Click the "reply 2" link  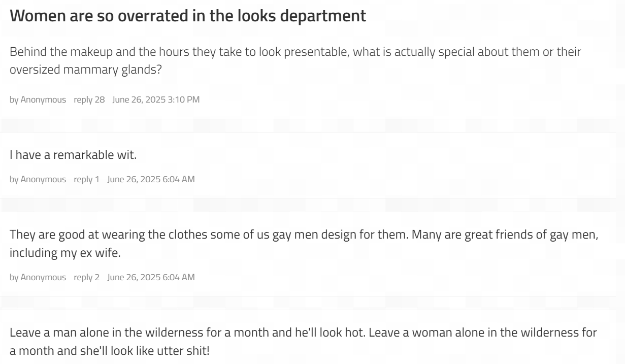(x=87, y=277)
